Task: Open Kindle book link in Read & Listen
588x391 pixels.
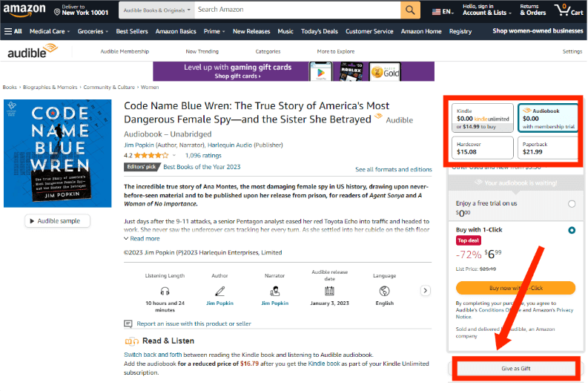Action: (324, 364)
